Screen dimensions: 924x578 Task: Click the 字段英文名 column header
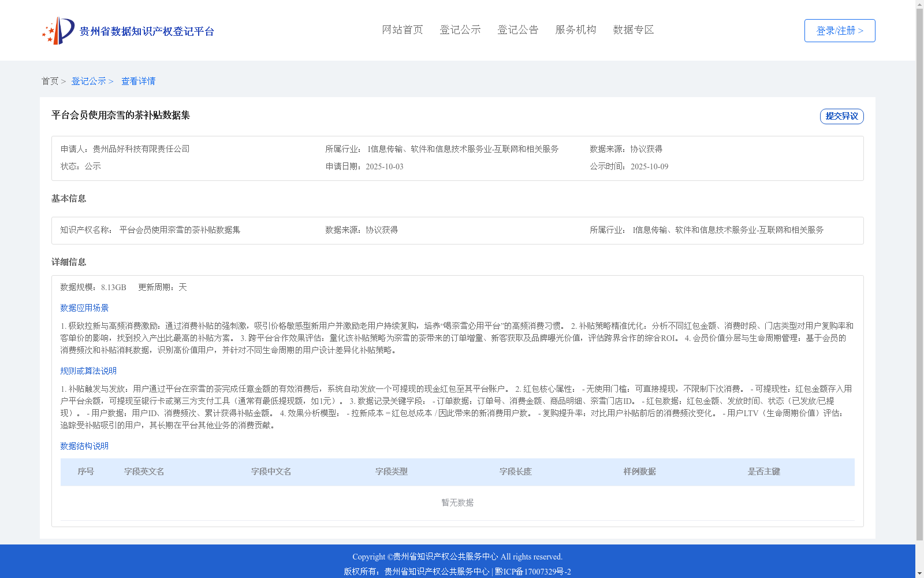point(144,472)
